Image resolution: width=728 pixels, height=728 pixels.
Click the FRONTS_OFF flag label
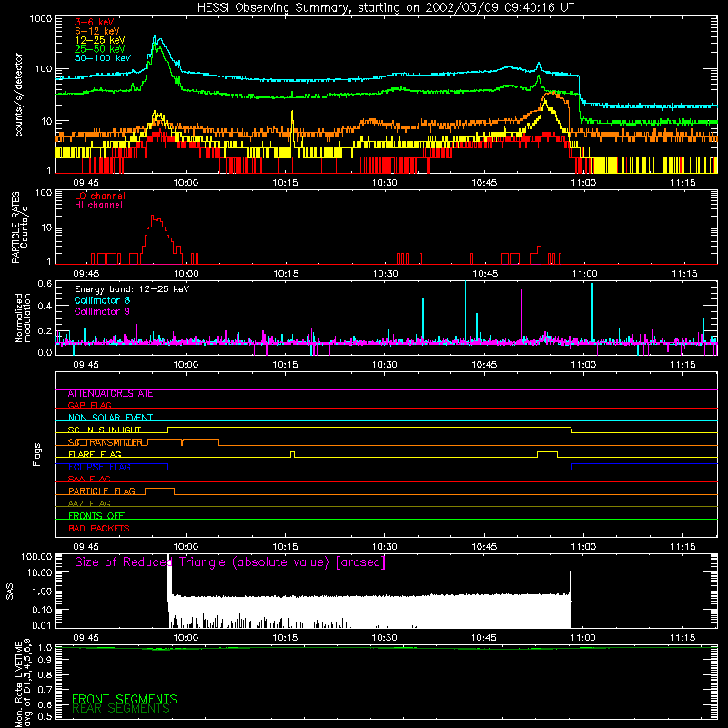96,516
